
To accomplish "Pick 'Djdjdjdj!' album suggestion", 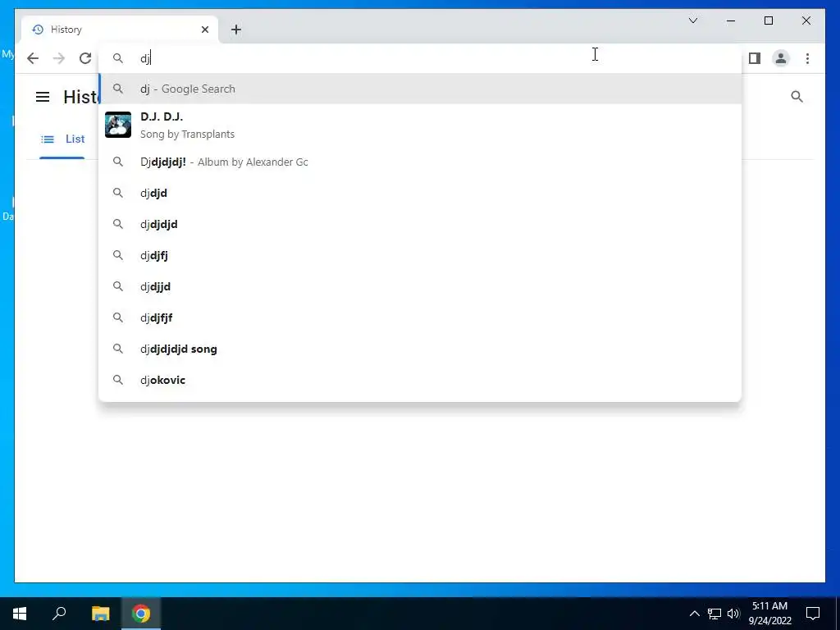I will coord(420,162).
